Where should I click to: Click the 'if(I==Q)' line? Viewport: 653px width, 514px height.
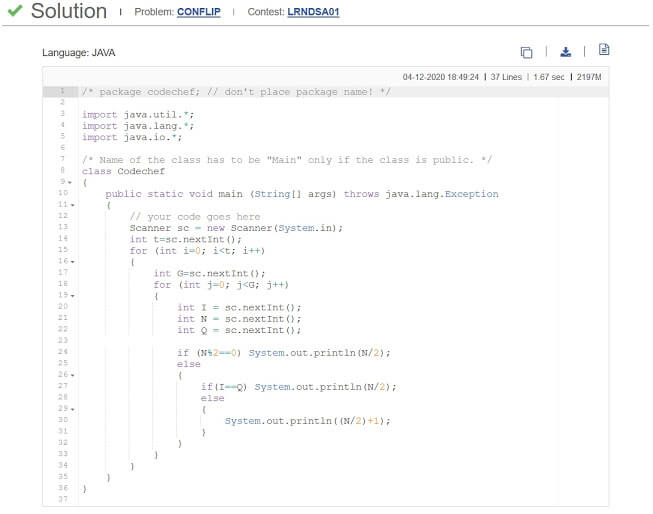coord(299,387)
